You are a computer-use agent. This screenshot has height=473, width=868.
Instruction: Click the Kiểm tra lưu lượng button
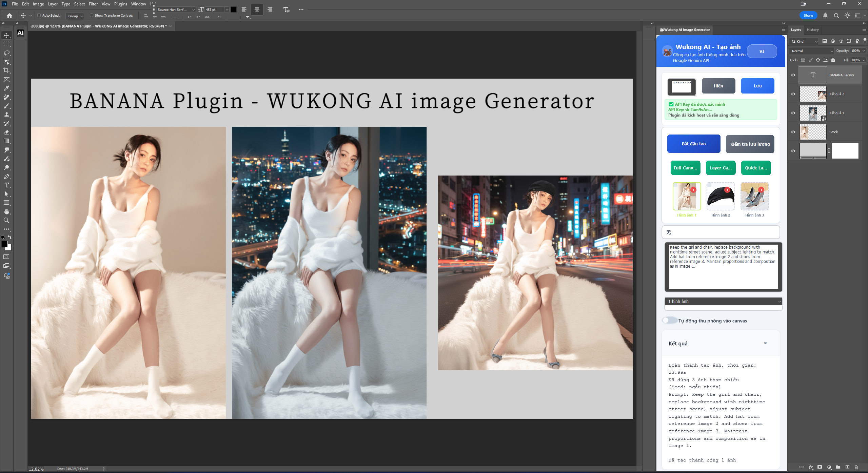coord(750,144)
